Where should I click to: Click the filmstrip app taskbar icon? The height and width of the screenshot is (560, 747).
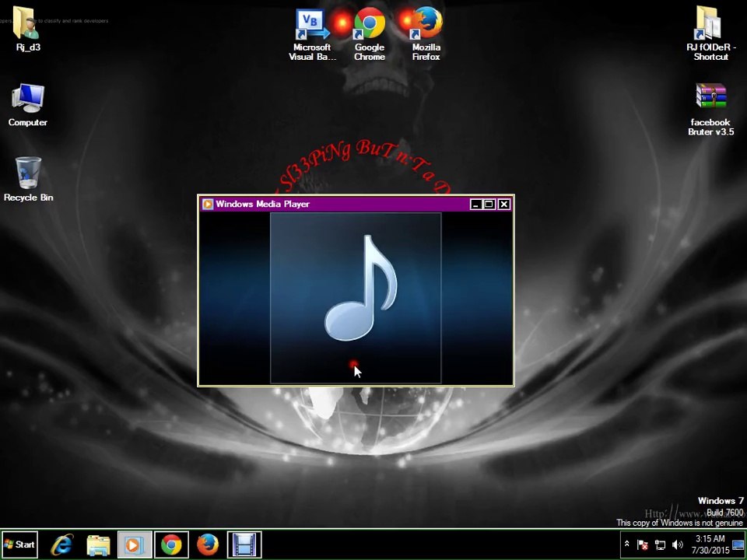[244, 544]
